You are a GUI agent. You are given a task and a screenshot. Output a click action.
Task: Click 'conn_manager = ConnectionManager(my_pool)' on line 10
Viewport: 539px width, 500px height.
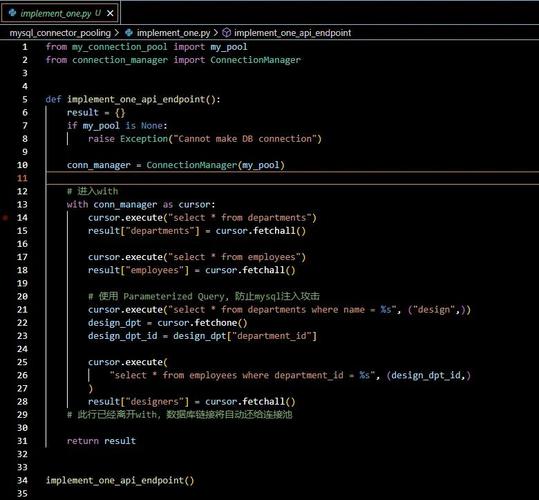pos(176,165)
